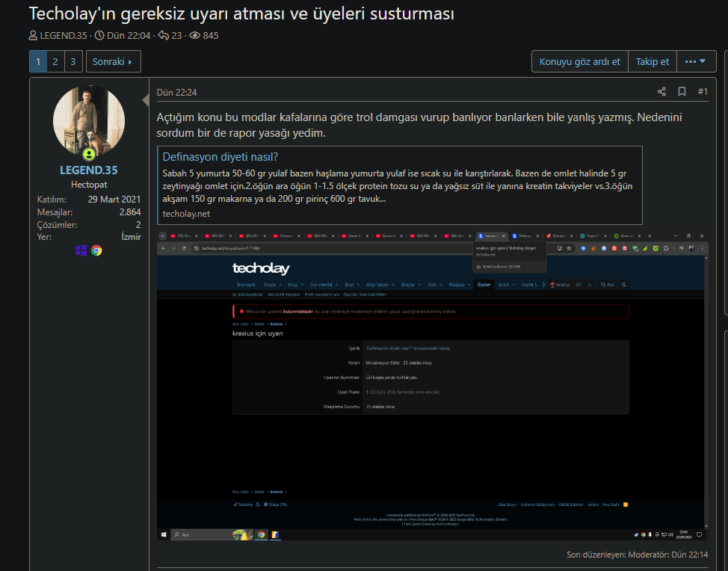Image resolution: width=728 pixels, height=571 pixels.
Task: Click the Dün 22:04 thread start time
Action: pyautogui.click(x=129, y=35)
